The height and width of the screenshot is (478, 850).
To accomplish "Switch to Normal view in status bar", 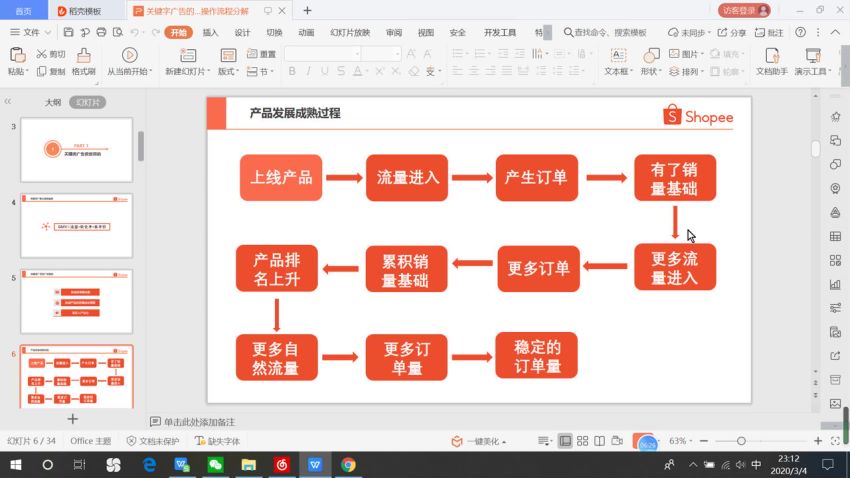I will [565, 441].
